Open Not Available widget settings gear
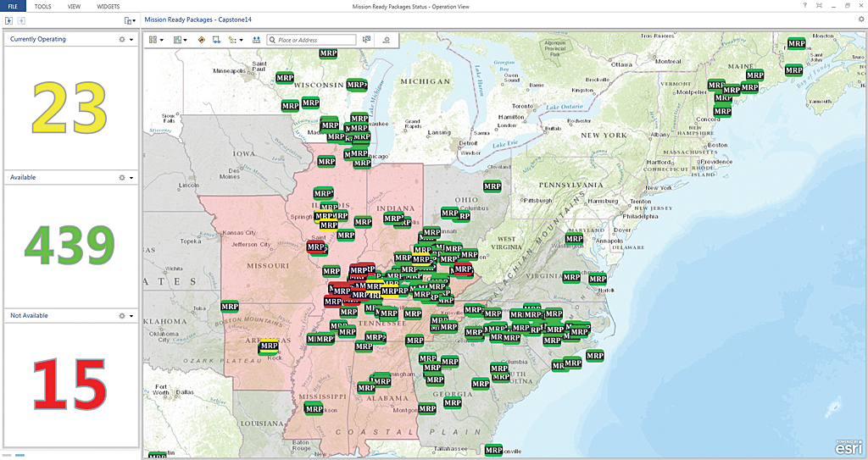868x460 pixels. [x=122, y=315]
